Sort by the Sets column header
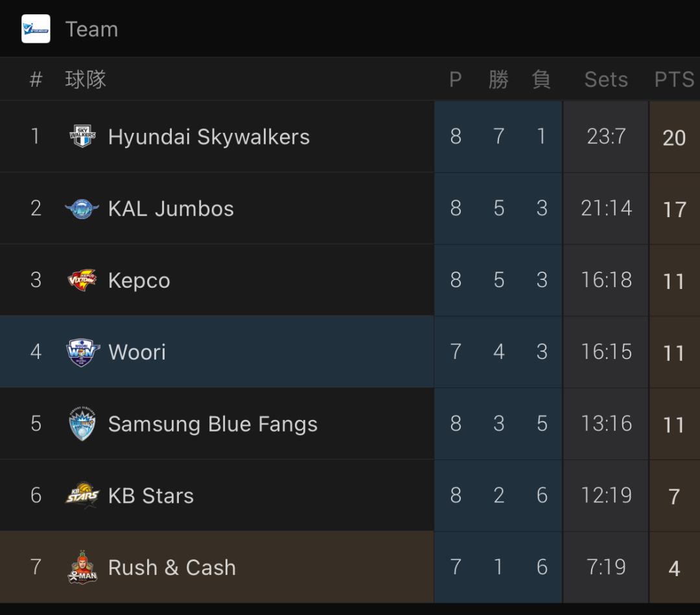Viewport: 700px width, 615px height. [606, 80]
